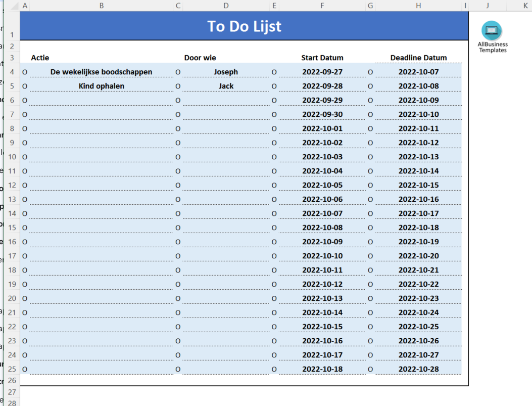Click the Select All corner triangle
This screenshot has height=406, width=532.
pyautogui.click(x=14, y=6)
